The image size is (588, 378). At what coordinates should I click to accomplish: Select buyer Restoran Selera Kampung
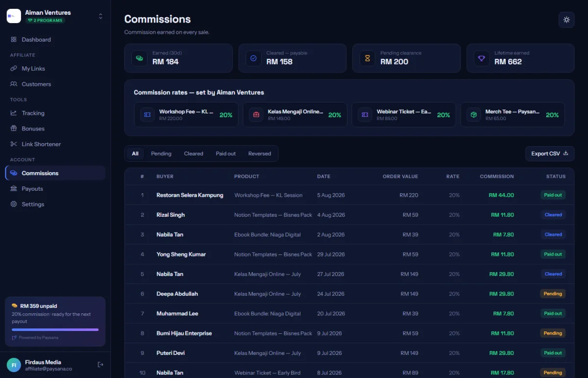click(190, 195)
